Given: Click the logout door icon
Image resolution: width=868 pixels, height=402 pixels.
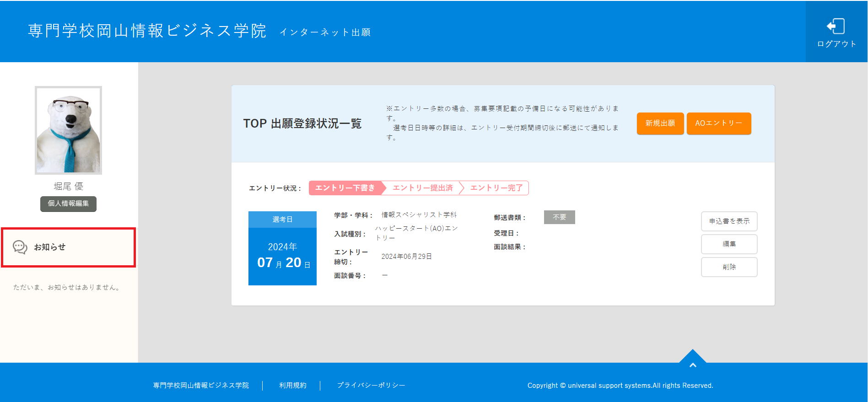Looking at the screenshot, I should pos(836,27).
